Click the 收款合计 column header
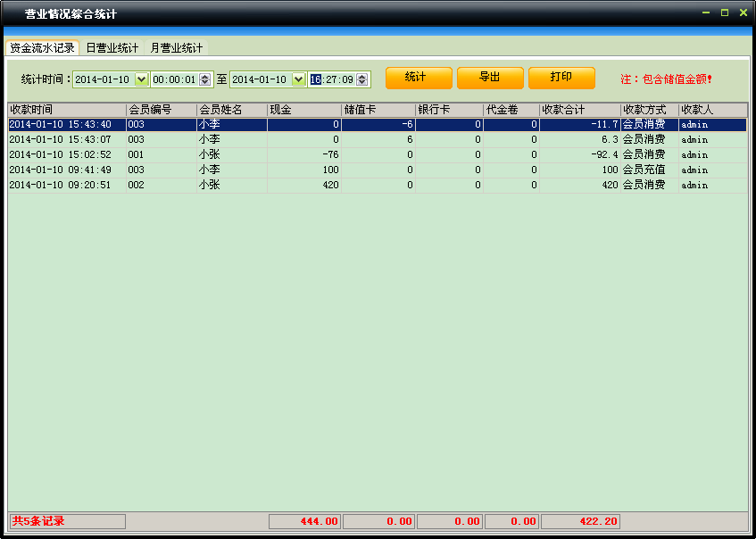The image size is (756, 539). (579, 110)
